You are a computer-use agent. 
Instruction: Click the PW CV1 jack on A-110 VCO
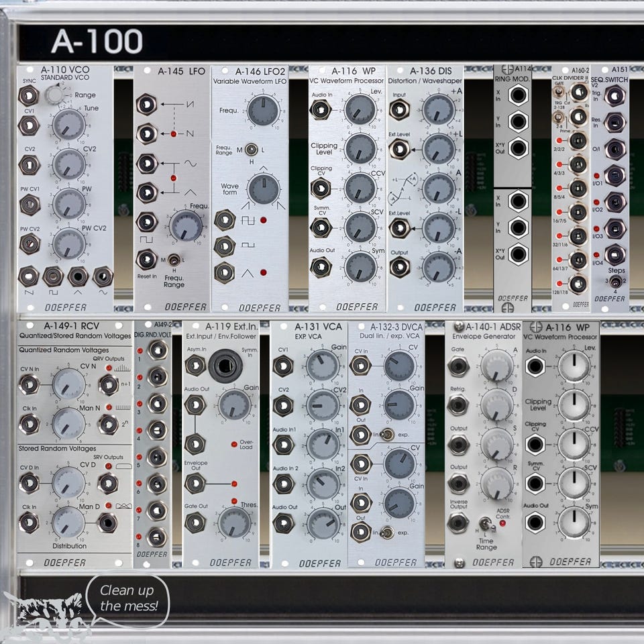(x=30, y=205)
